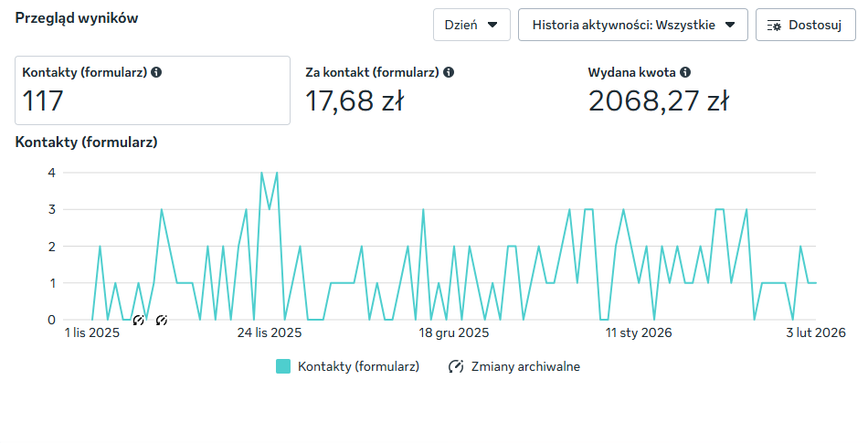Click info icon next to Za kontakt (formularz)
868x443 pixels.
click(449, 72)
